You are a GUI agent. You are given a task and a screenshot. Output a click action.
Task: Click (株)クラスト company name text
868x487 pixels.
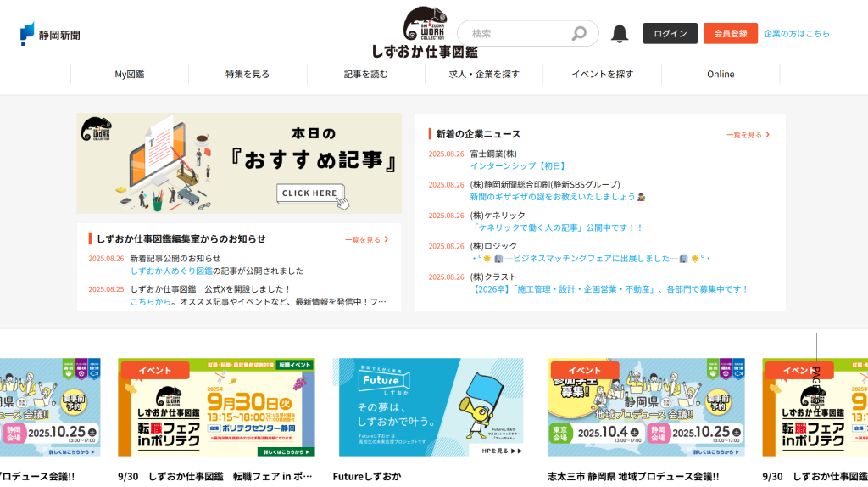(x=492, y=277)
